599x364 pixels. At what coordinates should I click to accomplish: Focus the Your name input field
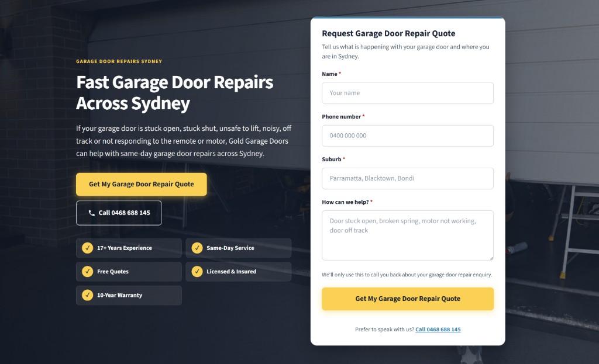[x=408, y=93]
